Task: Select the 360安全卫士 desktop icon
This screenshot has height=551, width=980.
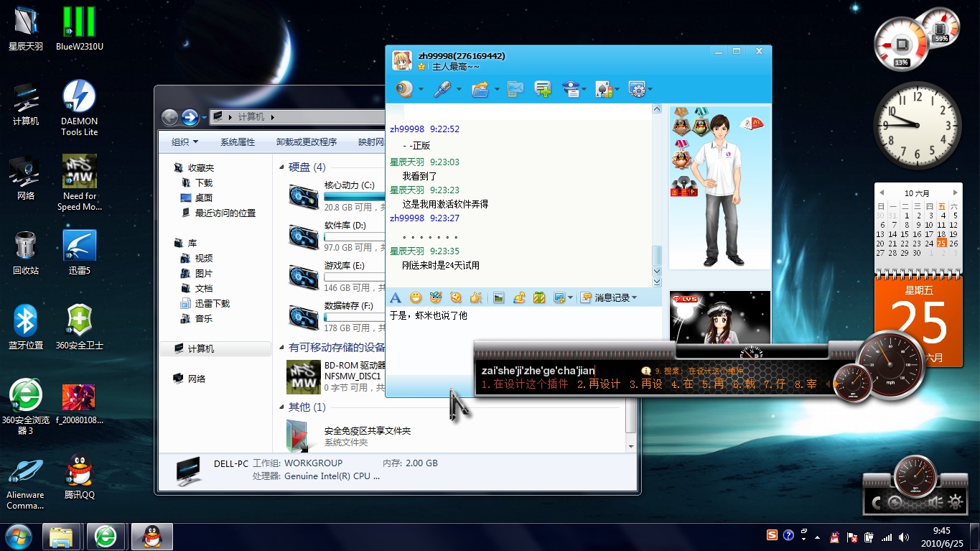Action: point(80,328)
